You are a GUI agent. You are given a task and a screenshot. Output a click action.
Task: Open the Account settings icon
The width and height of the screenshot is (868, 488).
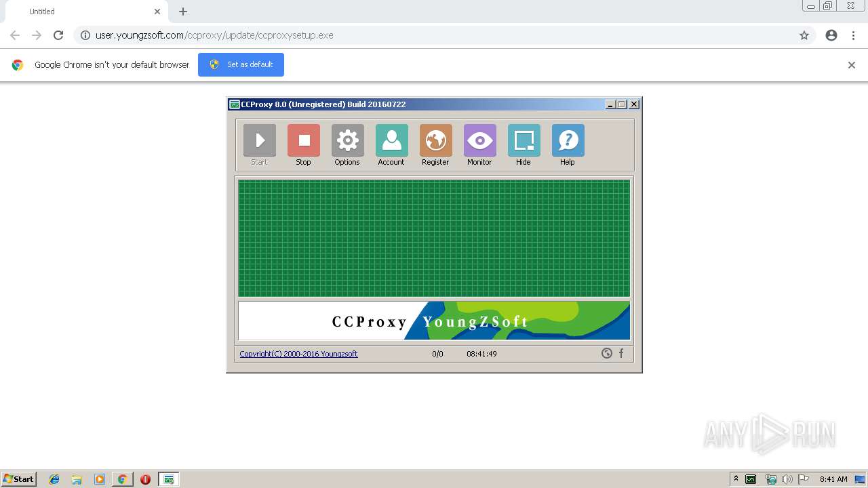(391, 141)
